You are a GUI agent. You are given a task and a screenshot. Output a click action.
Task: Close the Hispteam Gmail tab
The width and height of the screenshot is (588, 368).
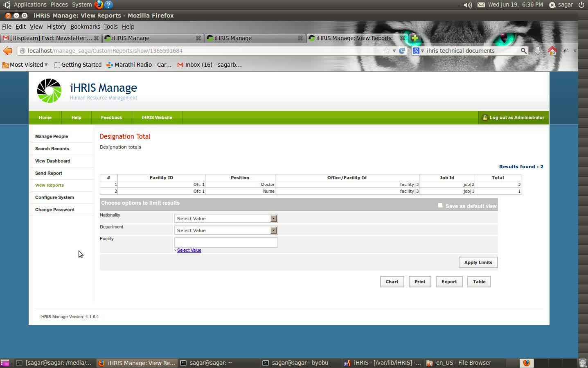click(96, 38)
